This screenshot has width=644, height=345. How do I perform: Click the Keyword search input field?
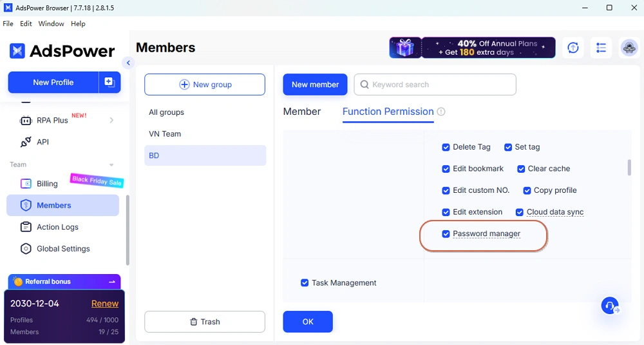tap(435, 84)
